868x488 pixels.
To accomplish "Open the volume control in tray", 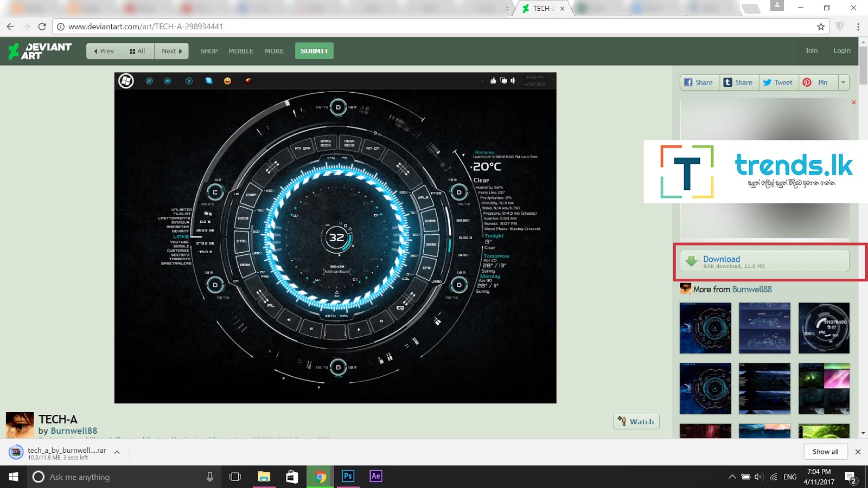I will point(759,477).
